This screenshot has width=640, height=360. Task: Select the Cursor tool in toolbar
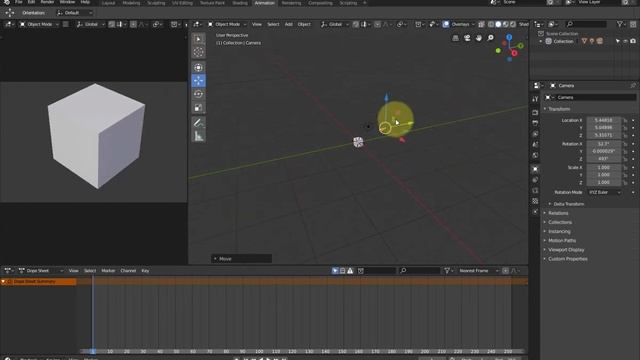coord(198,52)
